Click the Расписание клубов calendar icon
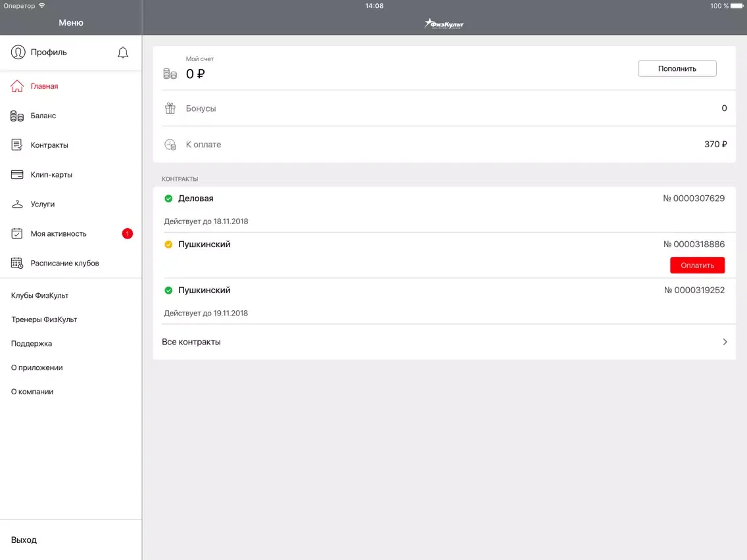Image resolution: width=747 pixels, height=560 pixels. [17, 264]
